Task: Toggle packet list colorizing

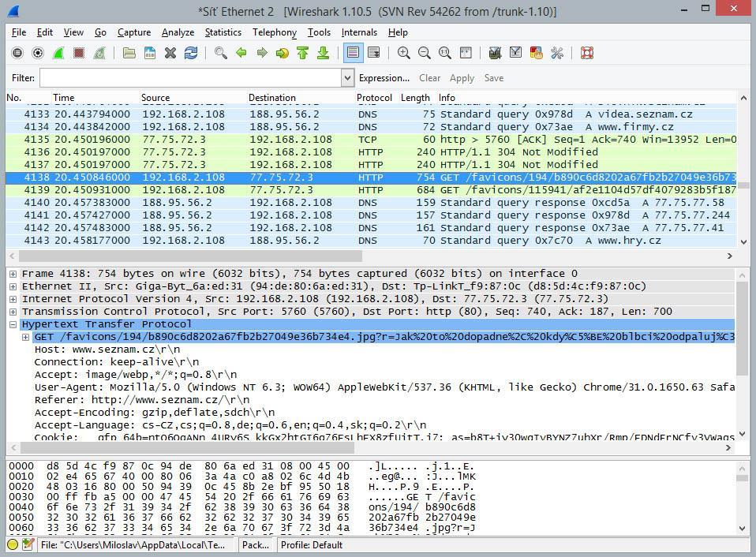Action: [x=353, y=53]
